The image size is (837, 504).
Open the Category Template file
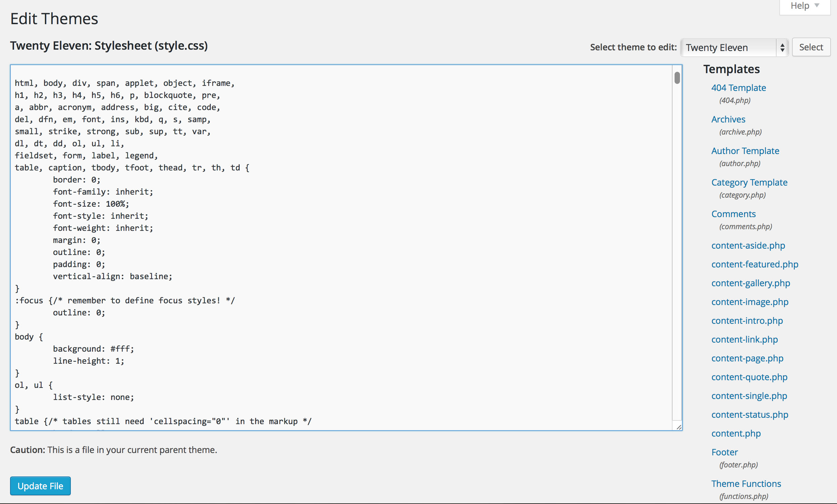pos(749,183)
